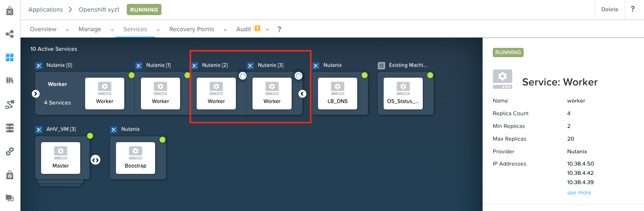Click the see more IP addresses link
644x211 pixels.
coord(579,193)
